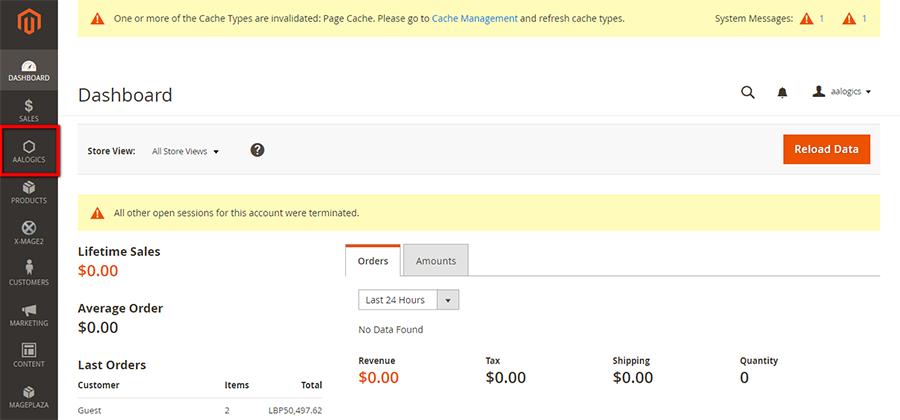Expand the Last 24 Hours period selector

point(408,300)
